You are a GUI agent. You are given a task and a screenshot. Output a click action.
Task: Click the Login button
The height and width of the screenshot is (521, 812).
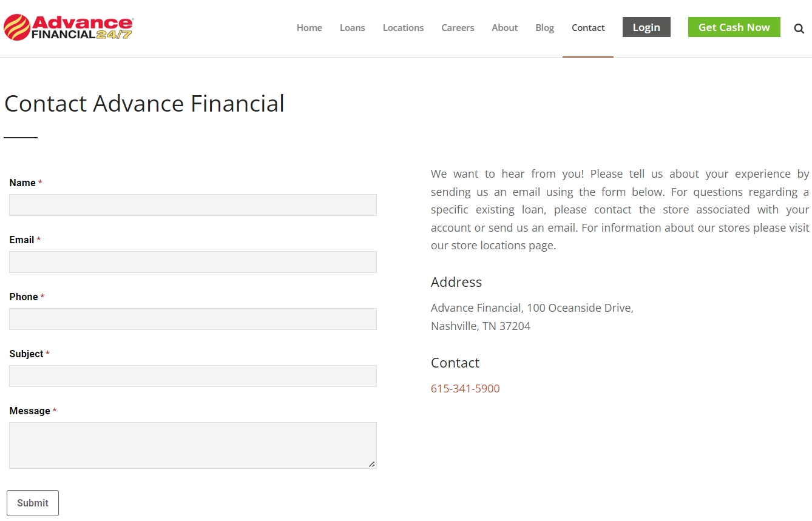(x=646, y=27)
